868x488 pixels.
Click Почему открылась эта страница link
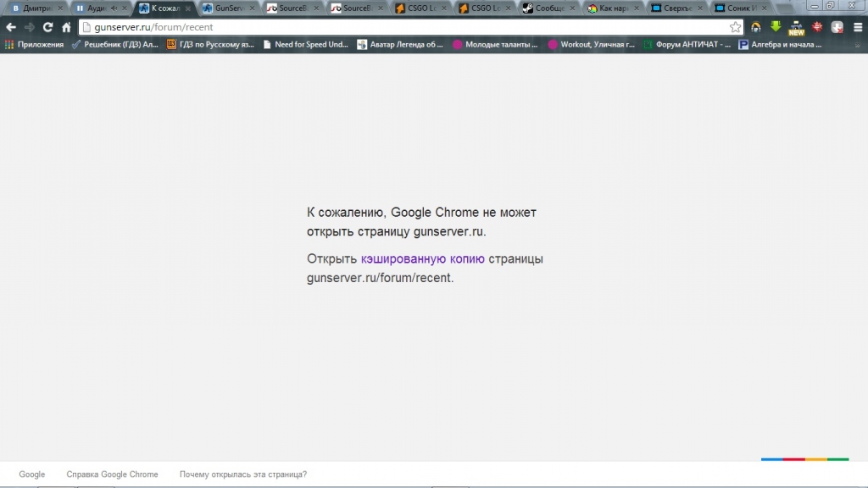[243, 474]
